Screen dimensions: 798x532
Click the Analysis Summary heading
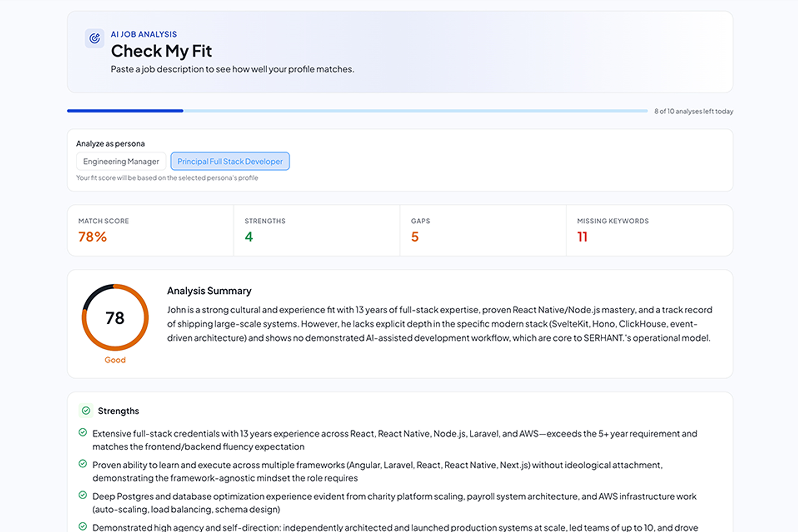point(209,291)
